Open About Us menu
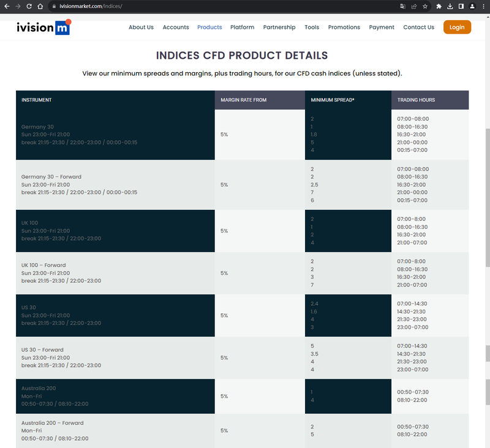This screenshot has width=490, height=448. click(x=141, y=27)
